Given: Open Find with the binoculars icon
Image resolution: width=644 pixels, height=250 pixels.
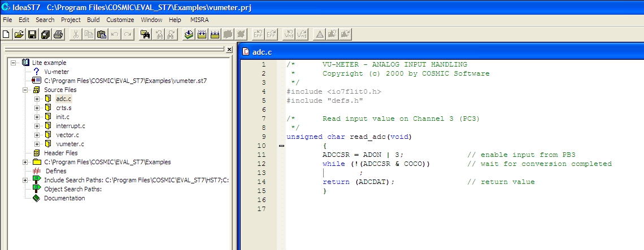Looking at the screenshot, I should [x=145, y=34].
